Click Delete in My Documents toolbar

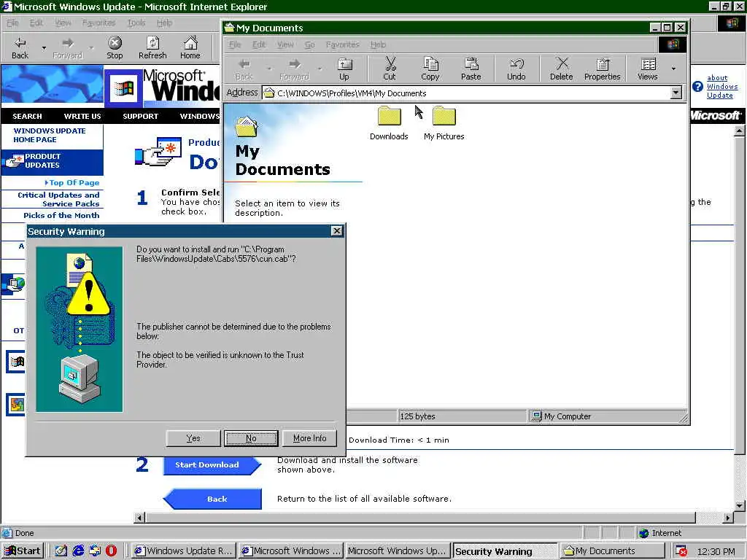(561, 69)
